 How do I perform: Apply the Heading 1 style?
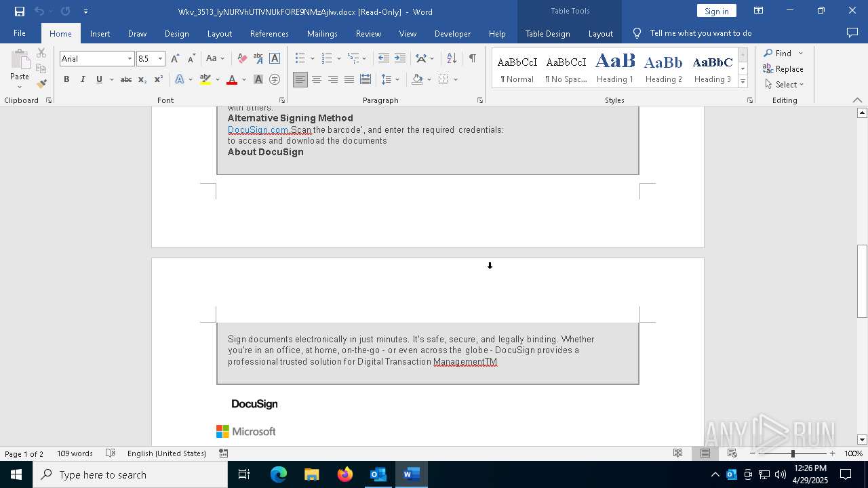615,68
